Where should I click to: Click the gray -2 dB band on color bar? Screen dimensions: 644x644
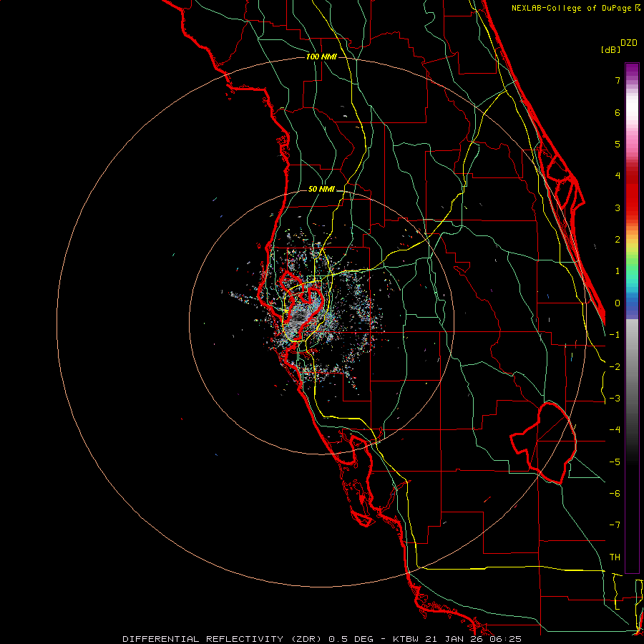pyautogui.click(x=632, y=367)
